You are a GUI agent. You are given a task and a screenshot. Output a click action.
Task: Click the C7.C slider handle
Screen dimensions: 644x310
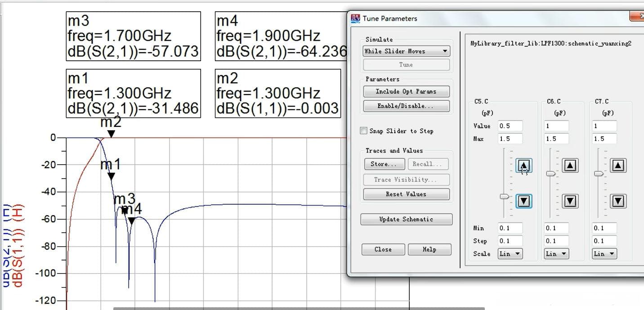click(599, 173)
